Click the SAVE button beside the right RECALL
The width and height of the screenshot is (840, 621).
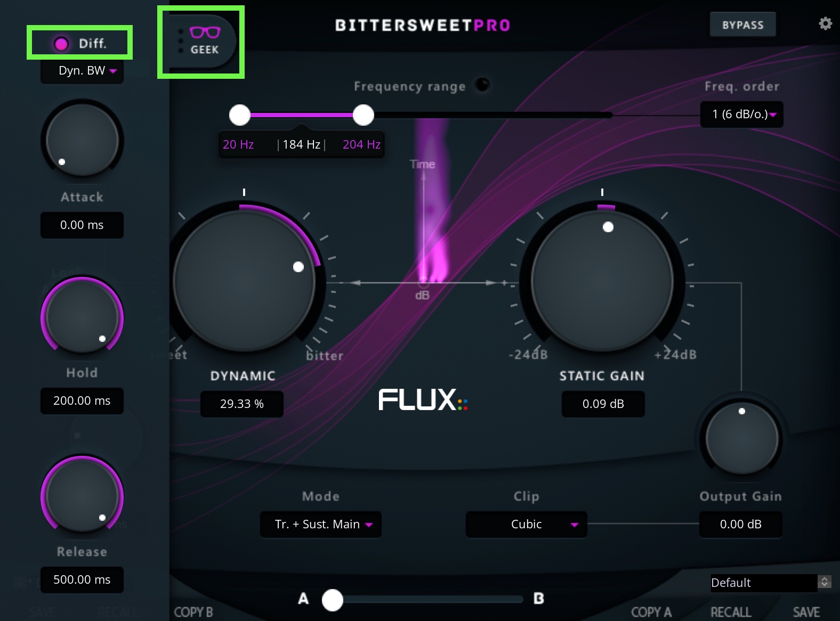point(806,612)
